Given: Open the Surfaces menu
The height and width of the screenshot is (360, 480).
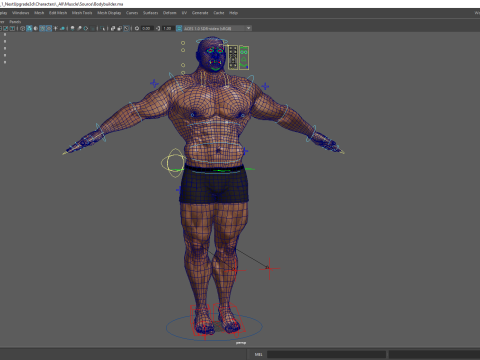Looking at the screenshot, I should pyautogui.click(x=151, y=13).
